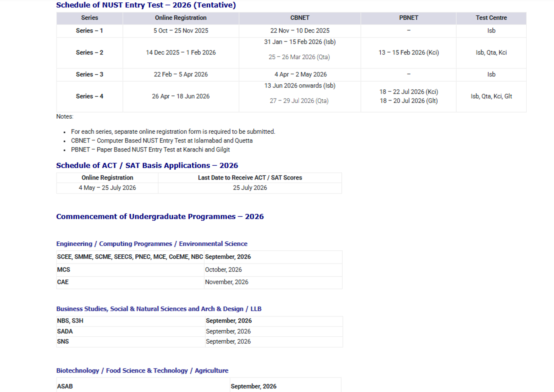Click the '25 July 2026' last date cell
Viewport: 554px width, 392px height.
point(250,188)
